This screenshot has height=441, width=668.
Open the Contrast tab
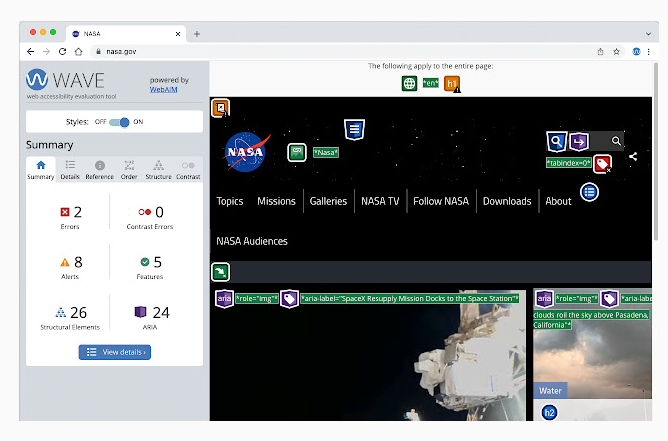[x=188, y=170]
